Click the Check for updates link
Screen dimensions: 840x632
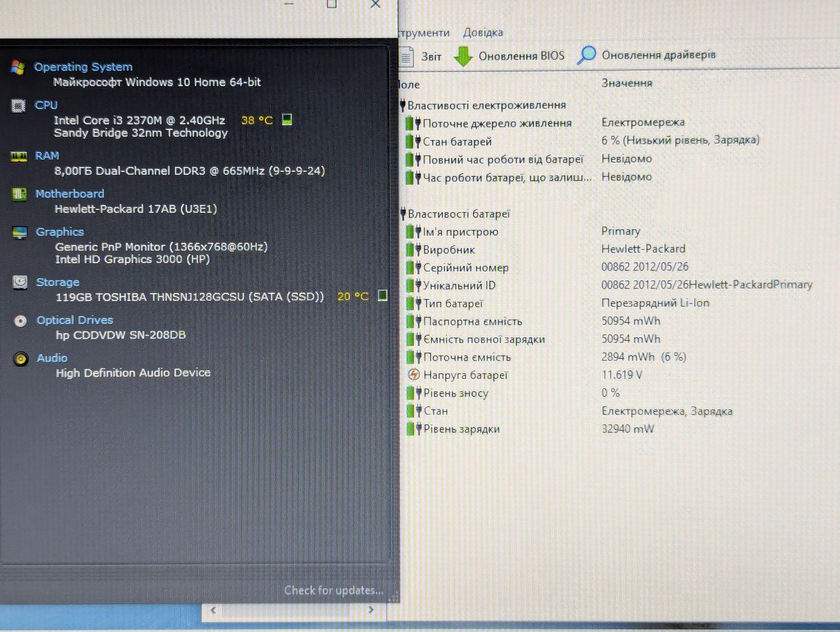tap(333, 590)
